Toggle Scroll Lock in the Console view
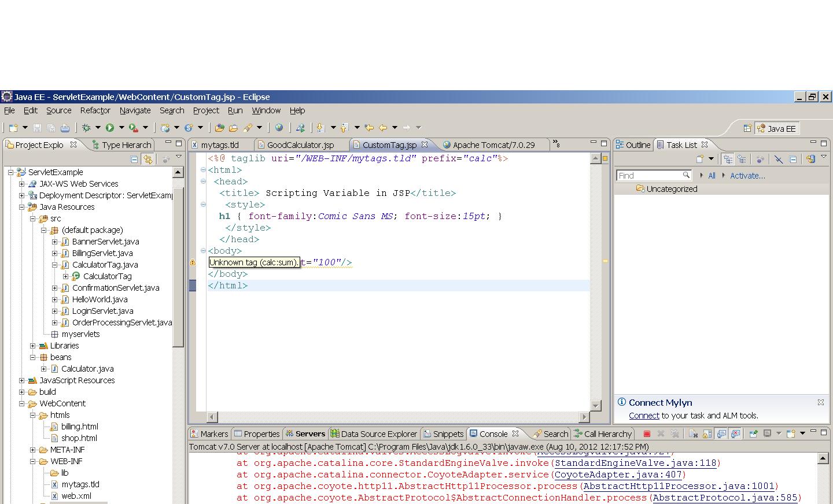 tap(708, 433)
